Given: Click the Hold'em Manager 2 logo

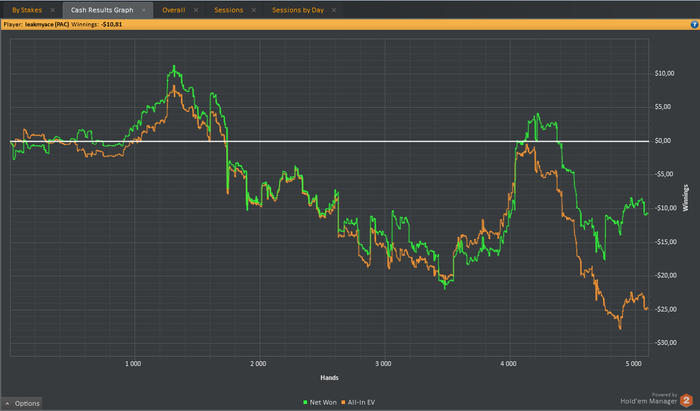Looking at the screenshot, I should (x=686, y=400).
